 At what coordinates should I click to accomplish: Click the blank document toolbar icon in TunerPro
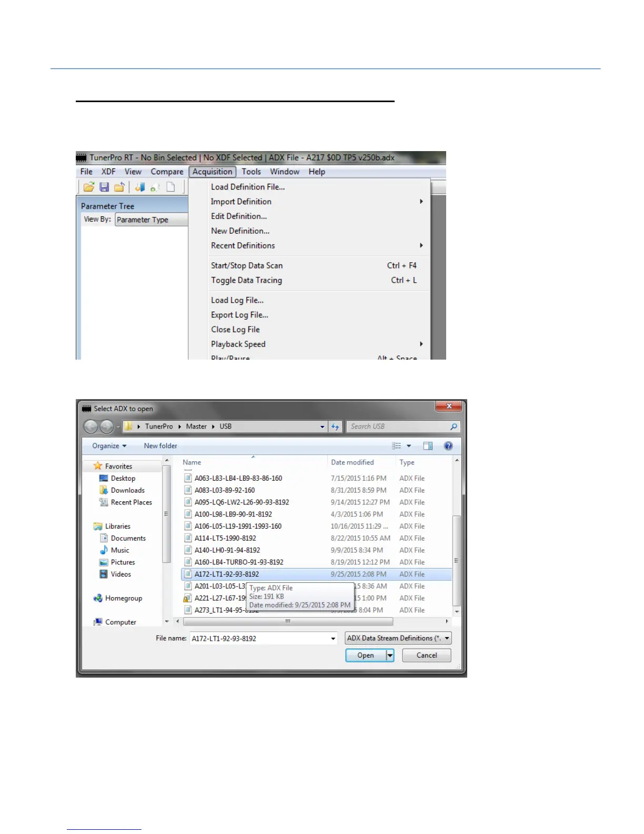(170, 187)
